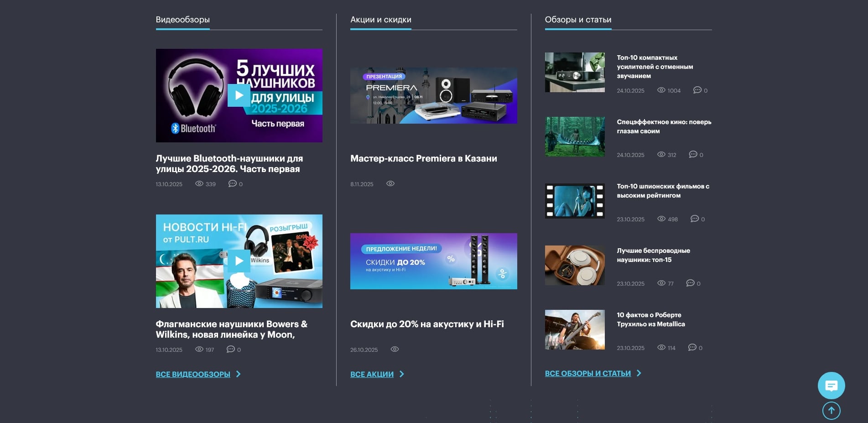
Task: Toggle the eye icon on the 20% discount promo
Action: [x=395, y=349]
